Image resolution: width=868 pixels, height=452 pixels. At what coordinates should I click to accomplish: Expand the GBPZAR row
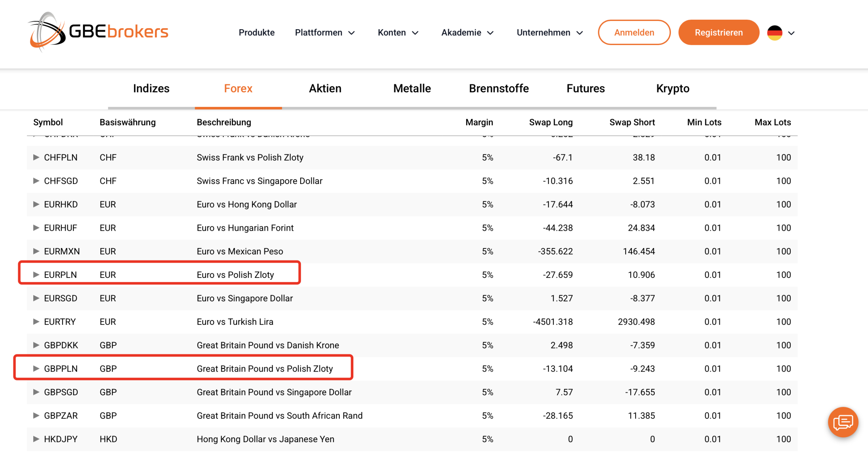[36, 415]
